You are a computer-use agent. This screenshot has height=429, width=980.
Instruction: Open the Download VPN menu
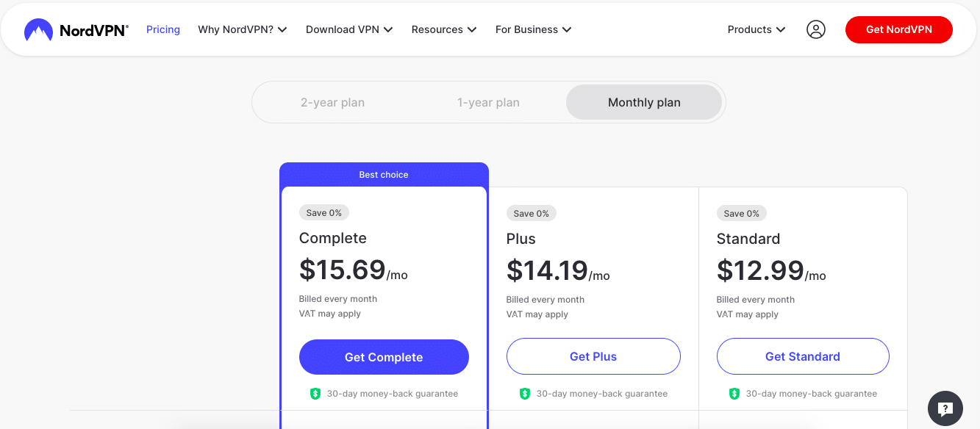tap(349, 29)
